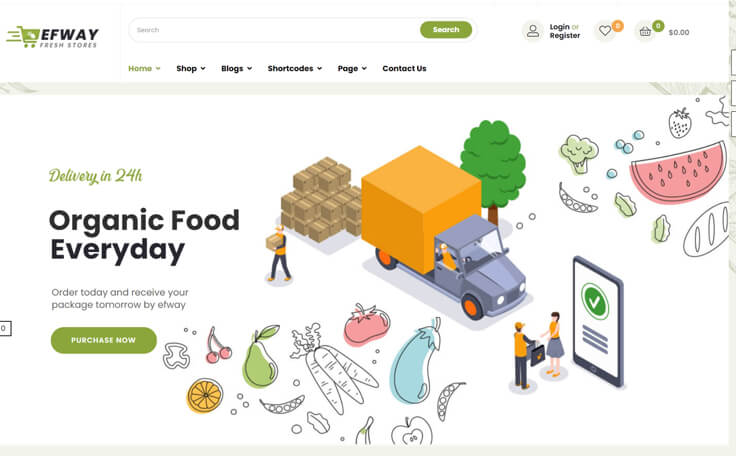Follow the Register link

pos(565,36)
